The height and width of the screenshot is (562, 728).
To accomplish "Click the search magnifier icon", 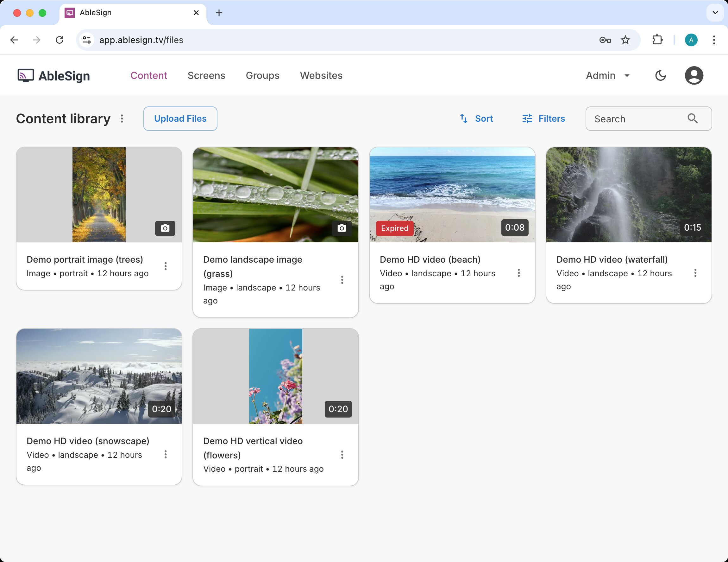I will tap(693, 118).
